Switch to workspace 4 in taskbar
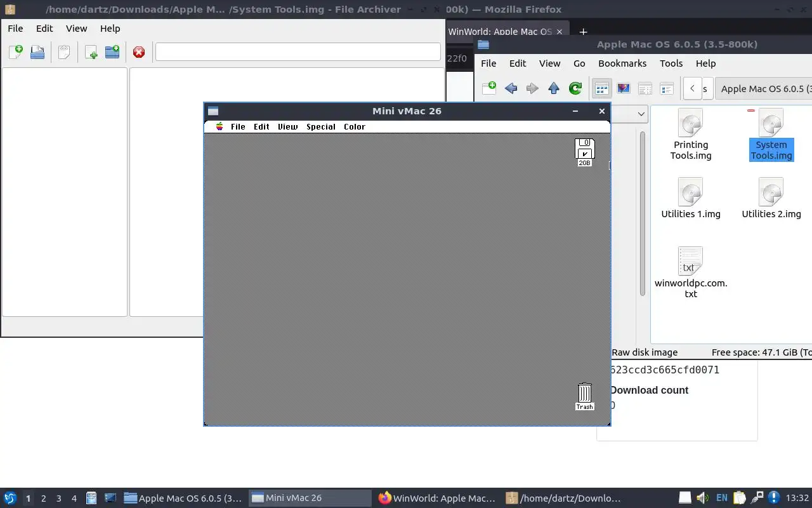Image resolution: width=812 pixels, height=508 pixels. (74, 498)
